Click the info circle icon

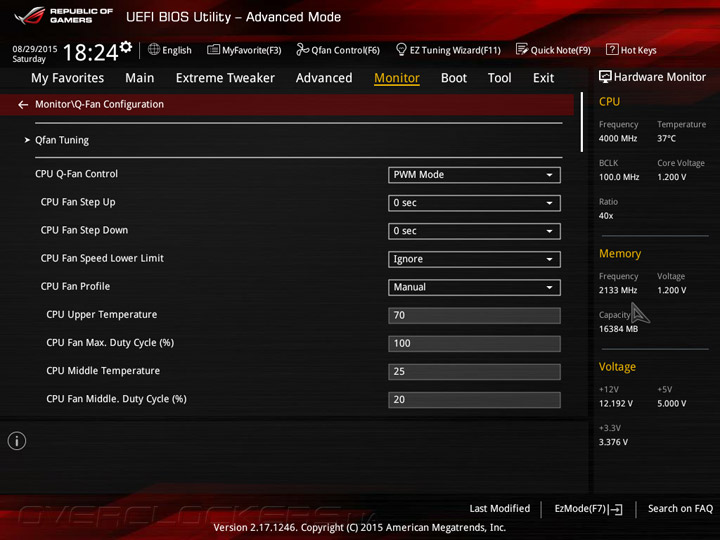point(17,441)
